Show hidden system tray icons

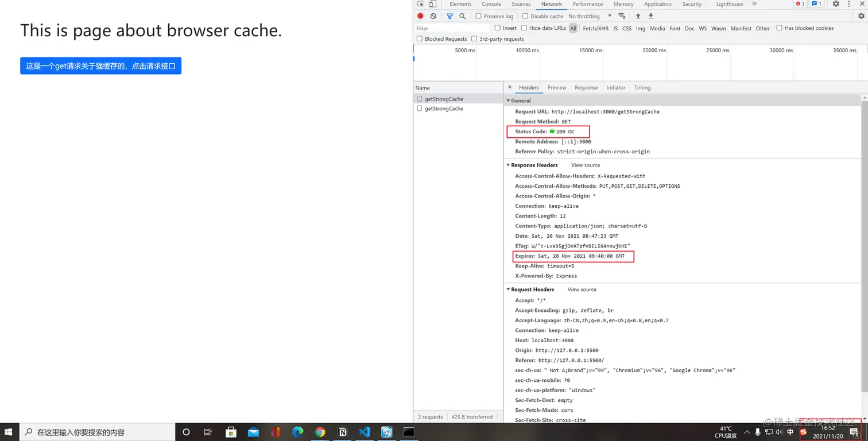point(747,432)
